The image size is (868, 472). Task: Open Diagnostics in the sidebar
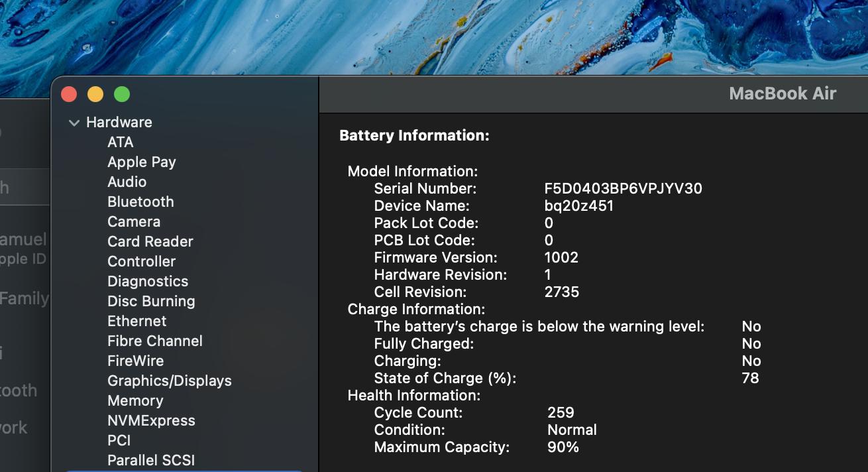(x=148, y=281)
